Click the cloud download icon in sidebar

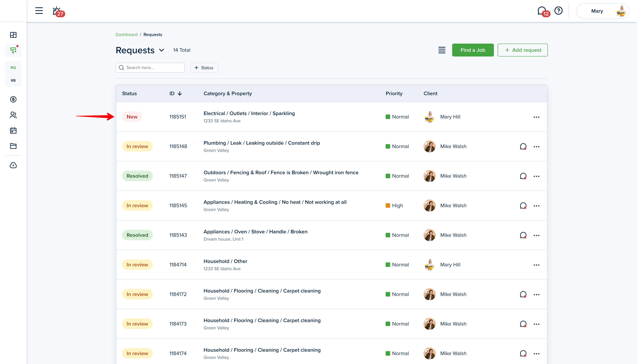click(x=13, y=165)
